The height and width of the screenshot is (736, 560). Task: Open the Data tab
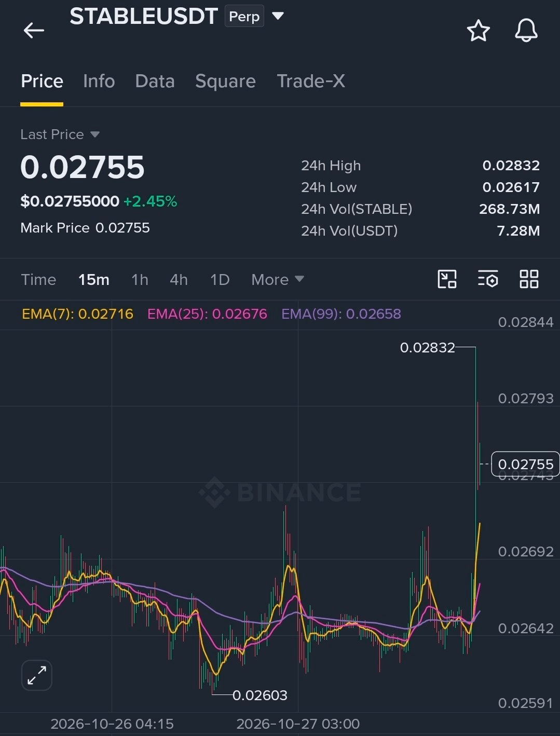pos(155,81)
